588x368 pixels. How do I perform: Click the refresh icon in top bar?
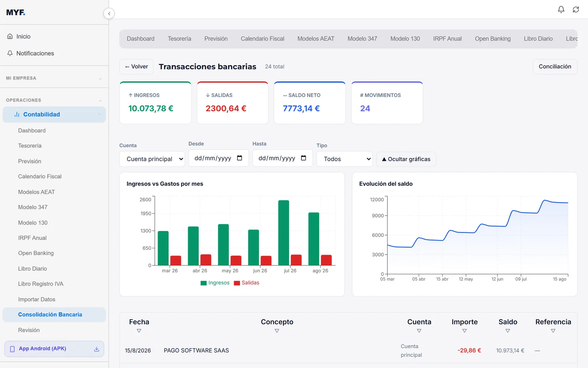click(x=576, y=10)
